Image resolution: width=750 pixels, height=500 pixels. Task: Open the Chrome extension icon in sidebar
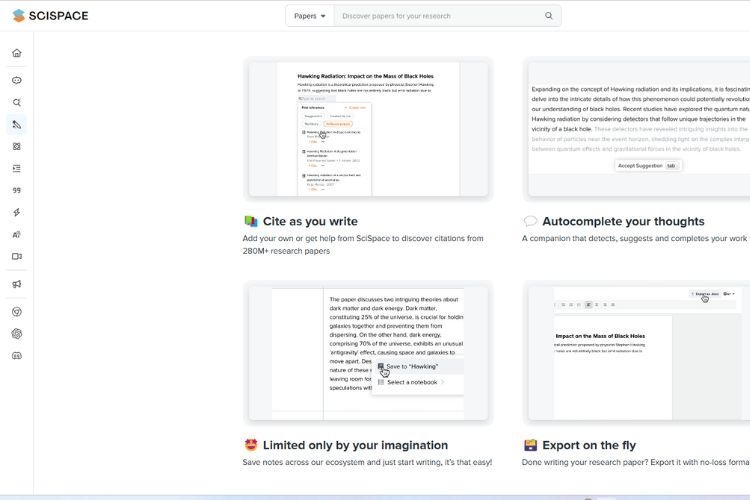pos(16,311)
